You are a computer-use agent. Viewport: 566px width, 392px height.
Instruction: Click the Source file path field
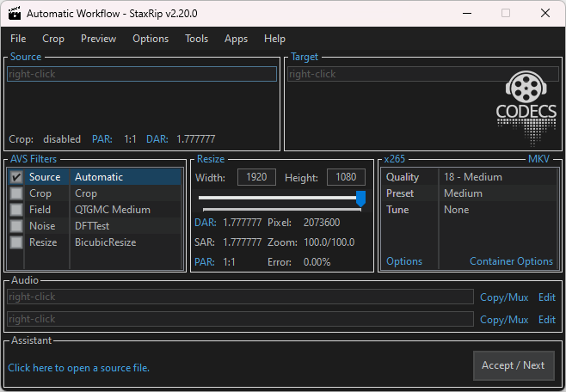142,74
